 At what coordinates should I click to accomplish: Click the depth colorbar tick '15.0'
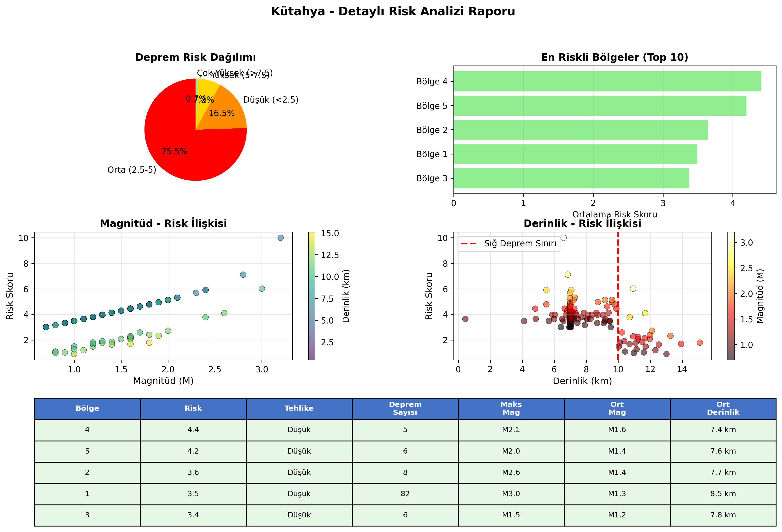pos(330,233)
